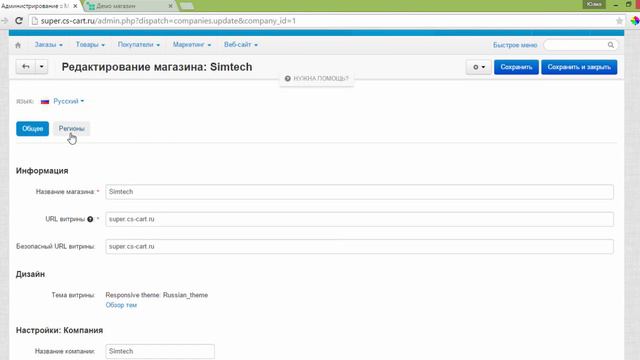The image size is (640, 360).
Task: Click the Нужна помощь help tab
Action: pos(317,78)
